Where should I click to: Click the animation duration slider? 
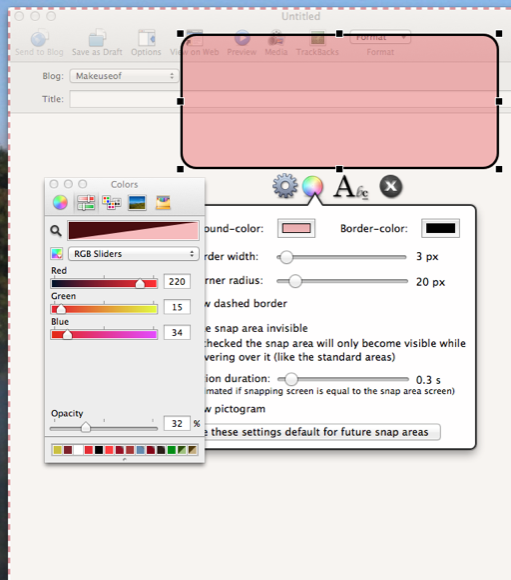[x=343, y=379]
